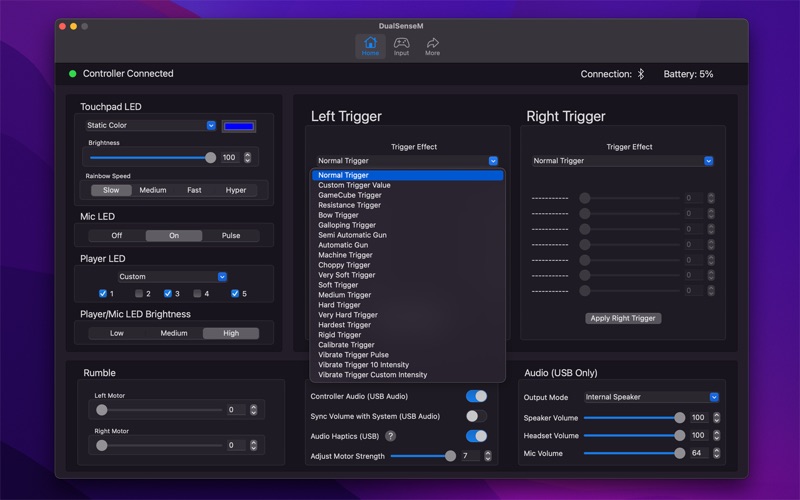The image size is (800, 500).
Task: Open Output Mode Internal Speaker dropdown
Action: (651, 397)
